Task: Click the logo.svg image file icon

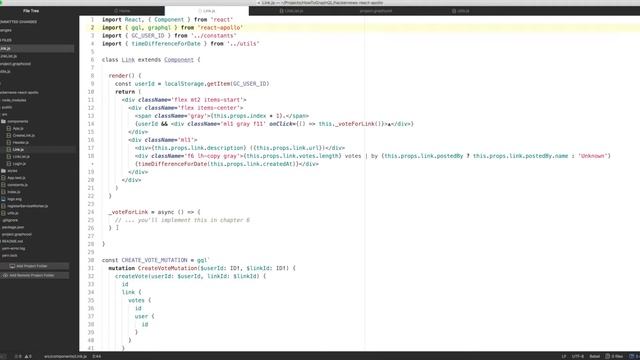Action: pyautogui.click(x=4, y=199)
